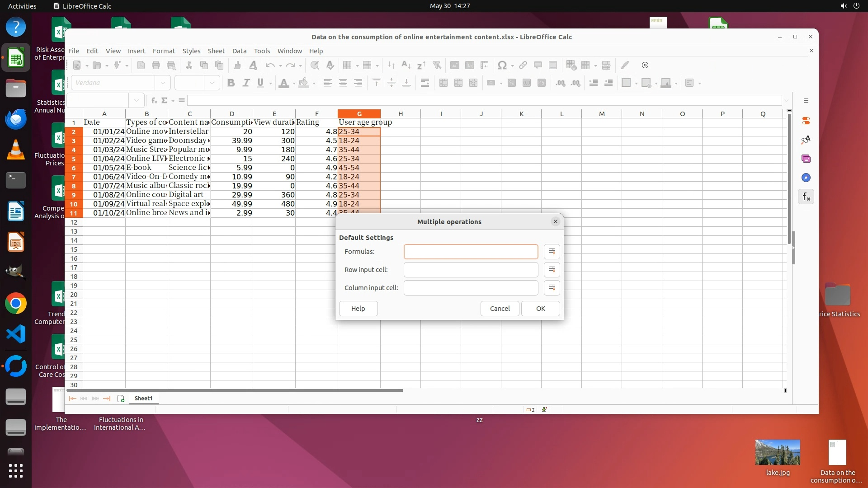Toggle Italic formatting in the toolbar
Viewport: 868px width, 488px height.
[246, 83]
